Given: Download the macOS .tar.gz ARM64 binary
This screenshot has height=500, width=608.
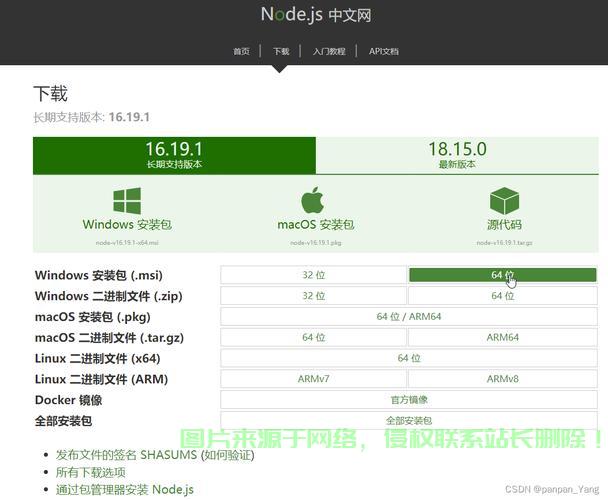Looking at the screenshot, I should point(502,338).
